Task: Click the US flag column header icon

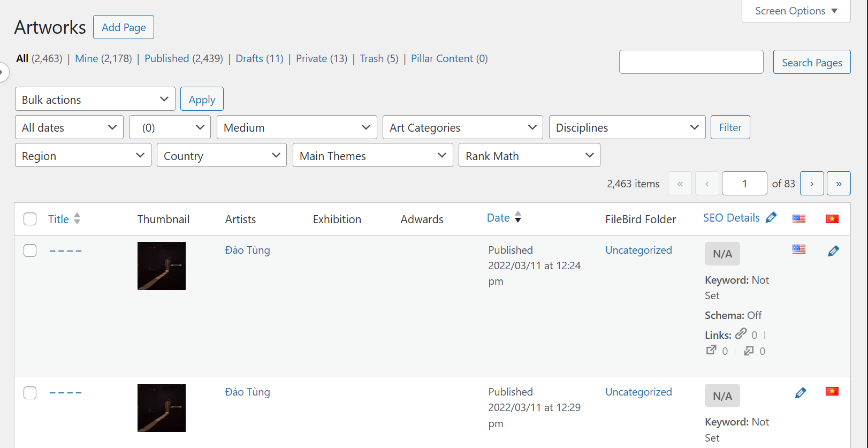Action: click(799, 219)
